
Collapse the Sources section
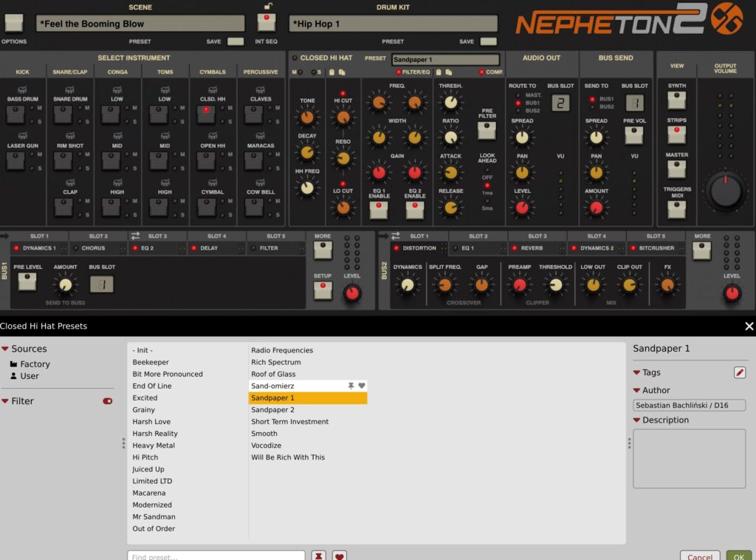5,349
